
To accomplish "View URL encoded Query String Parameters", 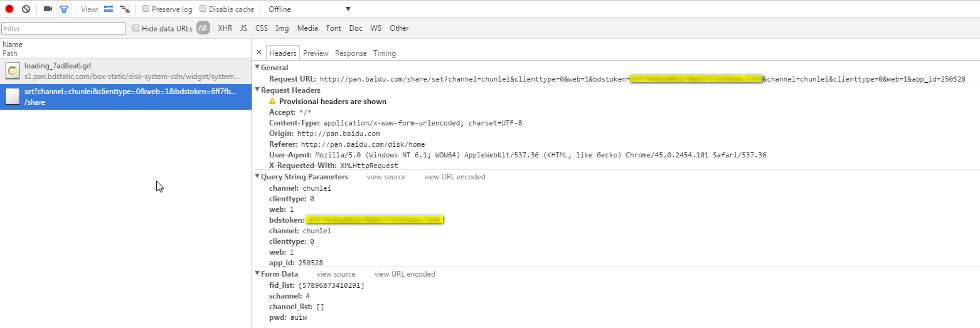I will point(455,177).
